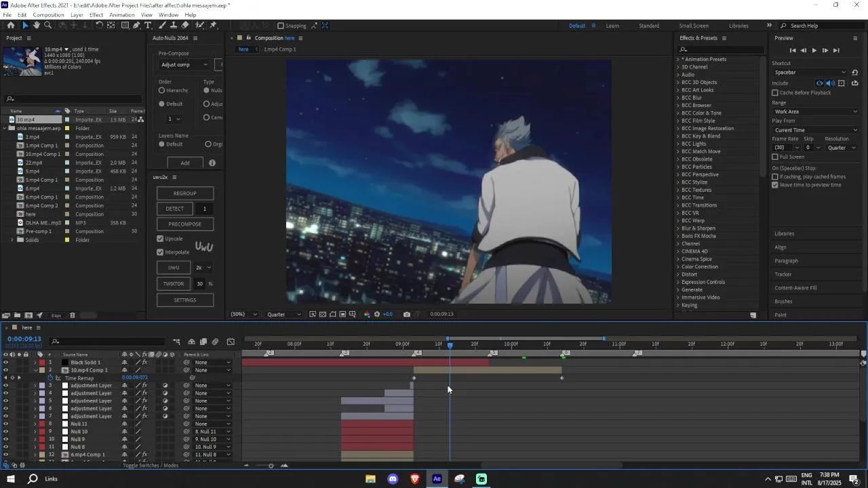Viewport: 868px width, 488px height.
Task: Open Discord from the taskbar
Action: click(393, 479)
